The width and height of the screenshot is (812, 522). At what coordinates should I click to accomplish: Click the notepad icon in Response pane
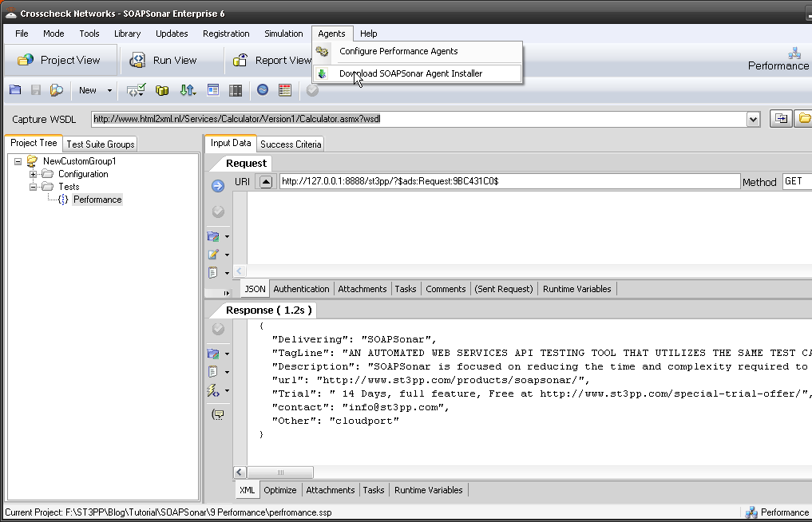(213, 371)
